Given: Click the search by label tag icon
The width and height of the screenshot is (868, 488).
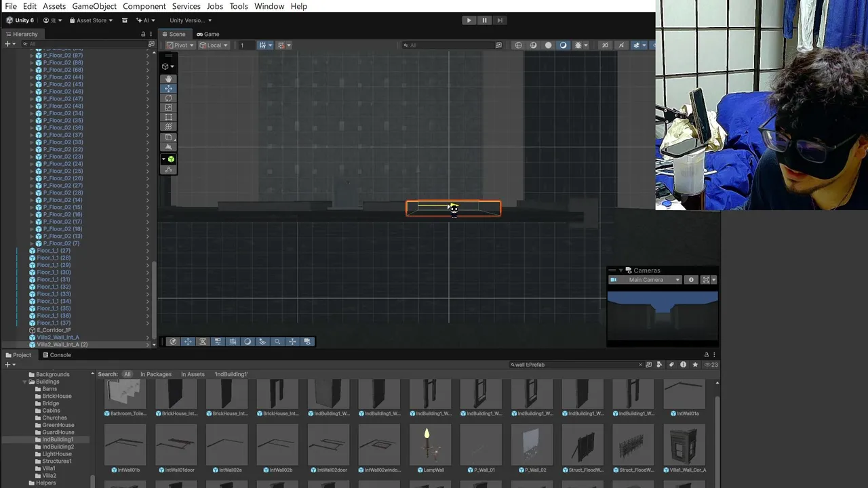Looking at the screenshot, I should [x=671, y=365].
